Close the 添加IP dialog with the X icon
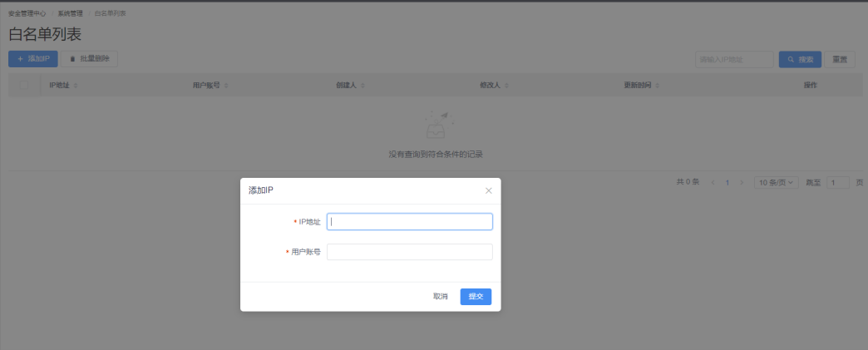Viewport: 868px width, 350px height. 488,190
